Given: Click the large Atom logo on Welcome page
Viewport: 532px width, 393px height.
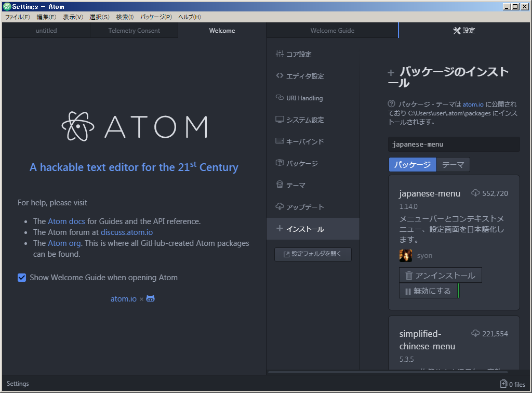Looking at the screenshot, I should point(78,126).
